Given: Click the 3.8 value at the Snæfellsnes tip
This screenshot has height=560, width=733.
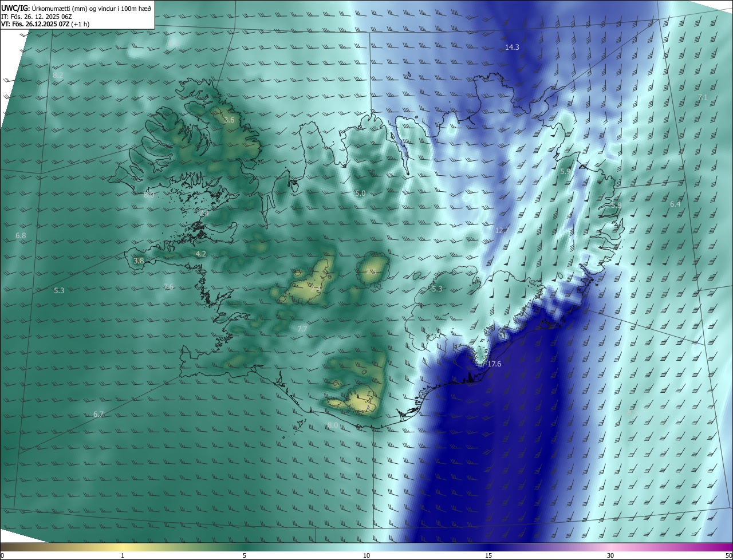Looking at the screenshot, I should point(139,261).
